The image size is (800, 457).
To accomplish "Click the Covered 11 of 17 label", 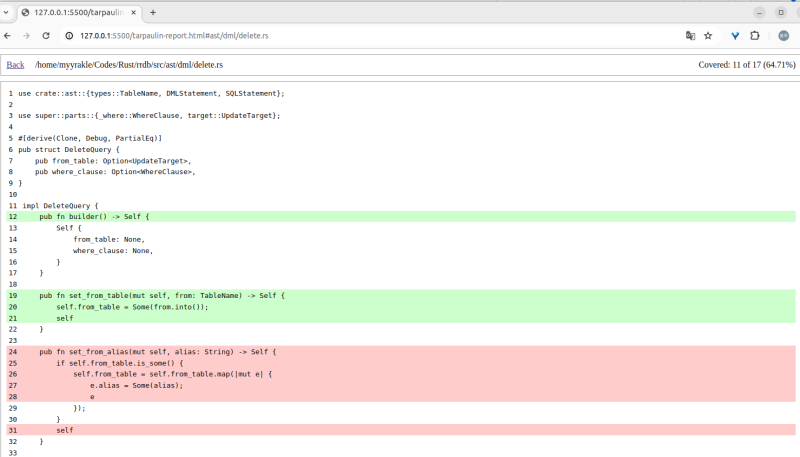I will [746, 65].
